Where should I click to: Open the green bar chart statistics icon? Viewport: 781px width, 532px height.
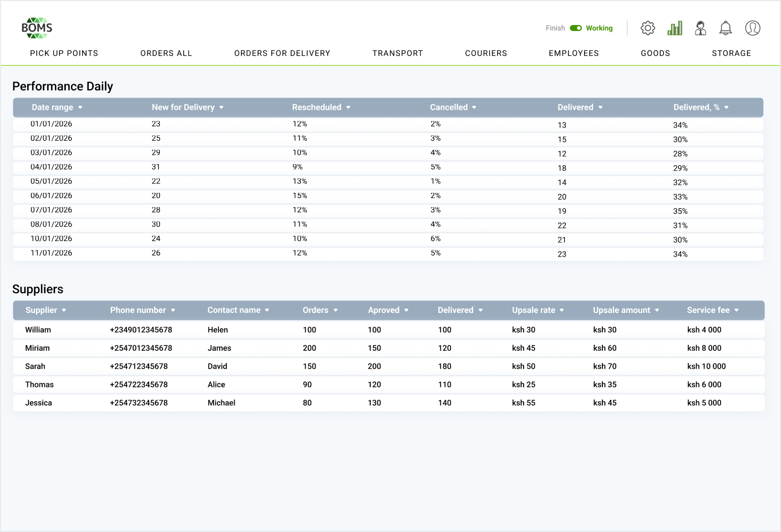(674, 28)
